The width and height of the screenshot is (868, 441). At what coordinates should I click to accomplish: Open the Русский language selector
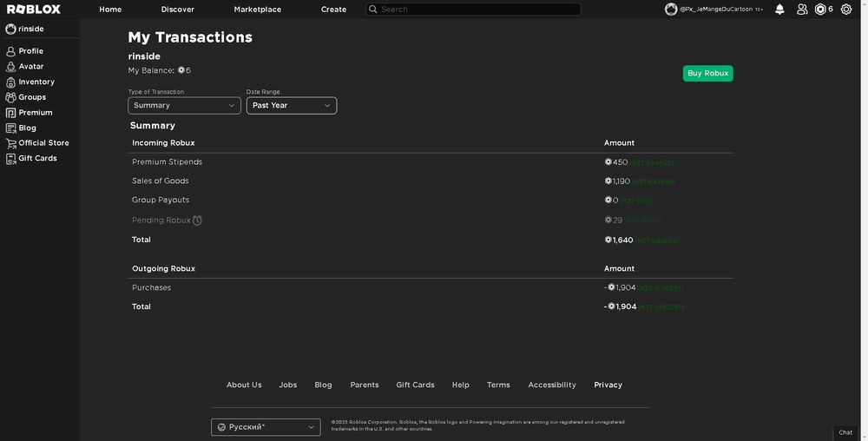click(266, 427)
